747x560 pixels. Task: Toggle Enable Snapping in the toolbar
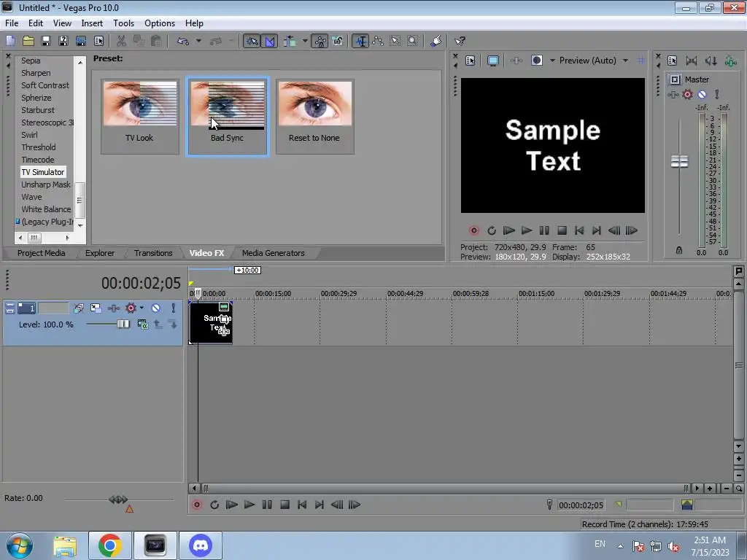pos(252,42)
